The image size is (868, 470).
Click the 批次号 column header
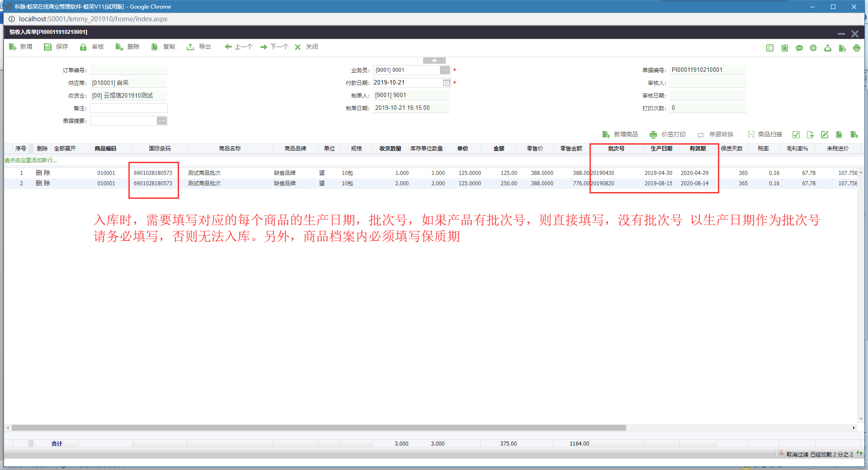tap(616, 149)
